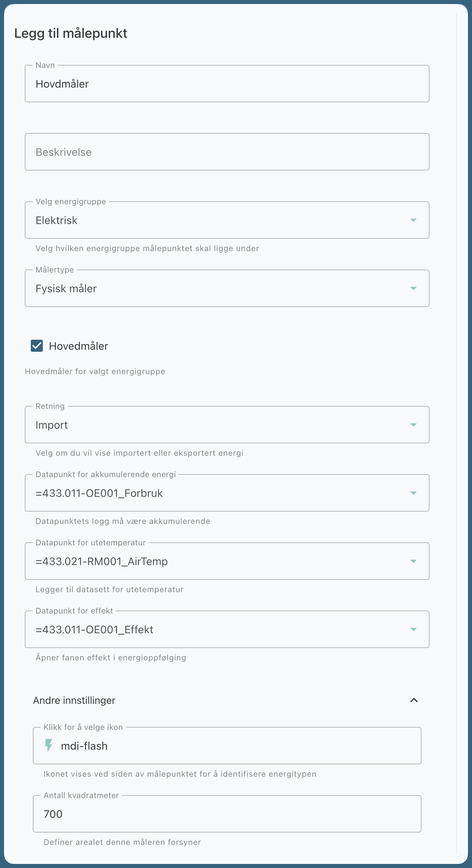472x868 pixels.
Task: Uncheck the Hovedmåler checkbox
Action: (x=37, y=346)
